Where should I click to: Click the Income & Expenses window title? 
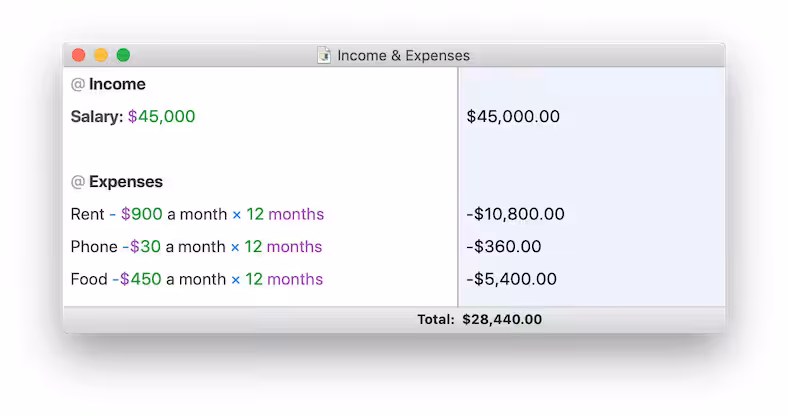[x=403, y=56]
